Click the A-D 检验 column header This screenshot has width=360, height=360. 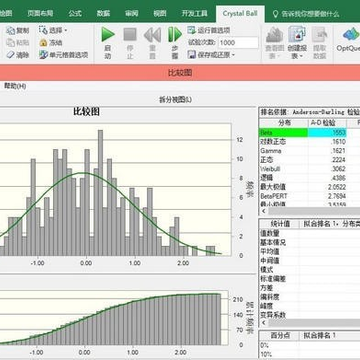point(327,123)
